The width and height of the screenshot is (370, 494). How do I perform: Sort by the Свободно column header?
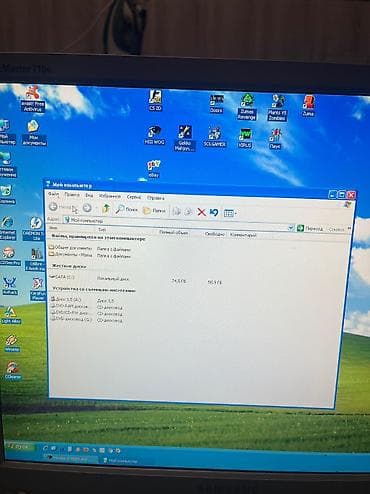click(214, 234)
